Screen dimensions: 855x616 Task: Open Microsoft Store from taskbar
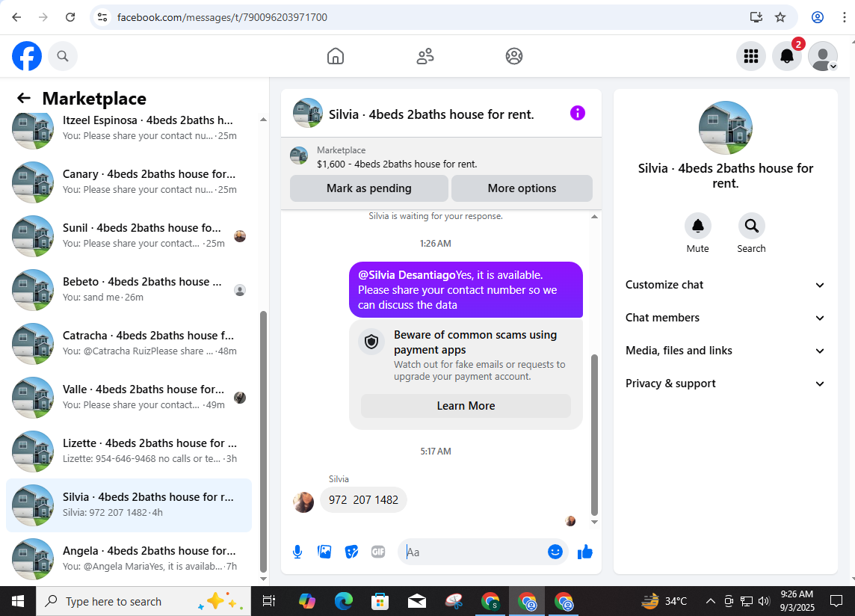click(380, 601)
